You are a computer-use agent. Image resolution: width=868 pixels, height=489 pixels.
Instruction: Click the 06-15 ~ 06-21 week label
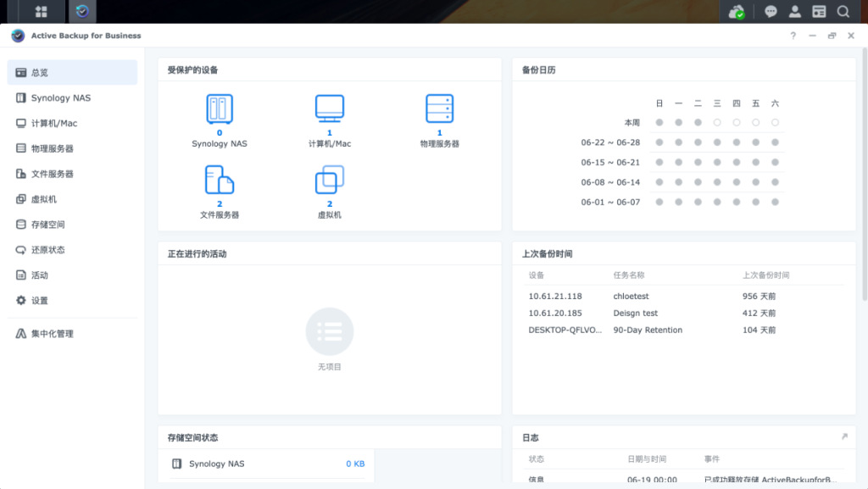click(610, 162)
